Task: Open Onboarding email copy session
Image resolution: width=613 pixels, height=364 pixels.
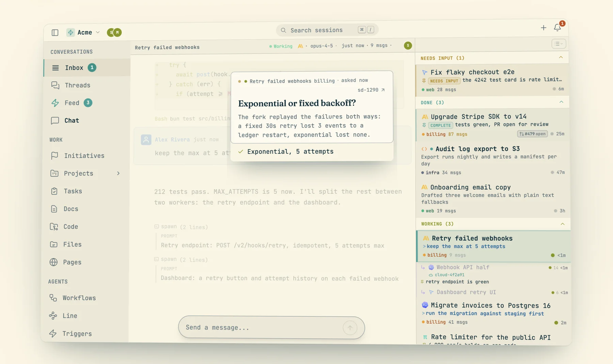Action: (493, 199)
